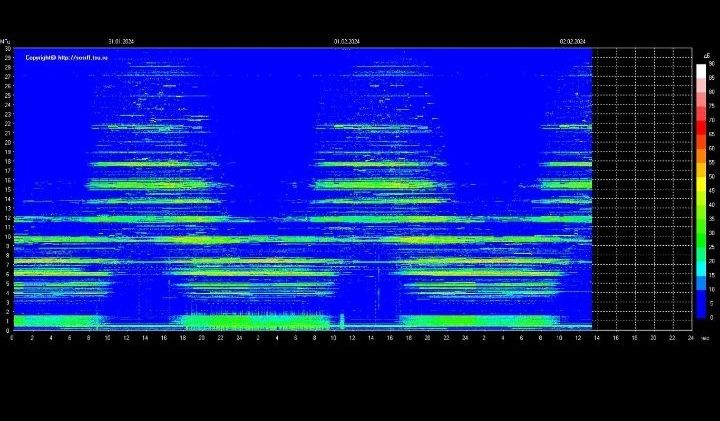The height and width of the screenshot is (421, 720).
Task: Click the red band of color scale
Action: pyautogui.click(x=701, y=127)
